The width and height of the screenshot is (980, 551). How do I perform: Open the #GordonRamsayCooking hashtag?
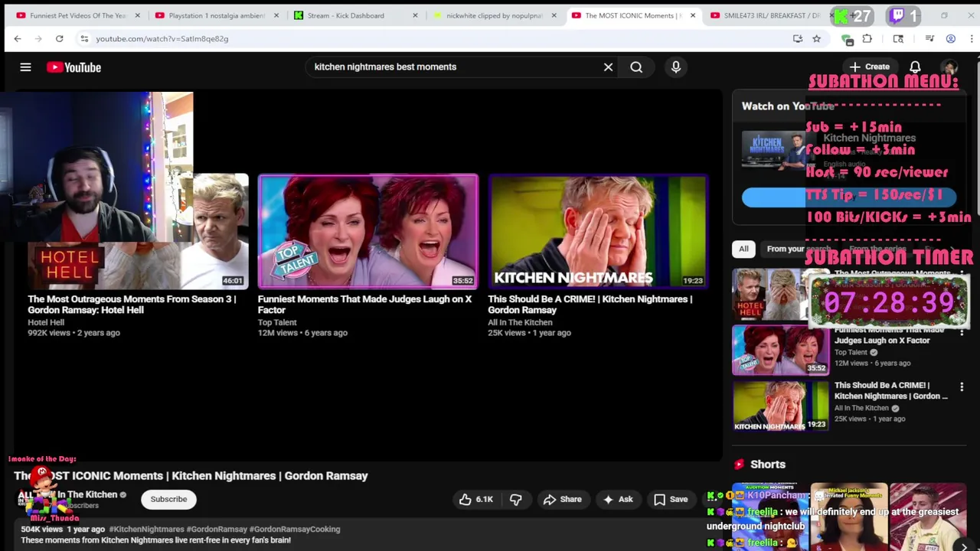click(x=295, y=529)
